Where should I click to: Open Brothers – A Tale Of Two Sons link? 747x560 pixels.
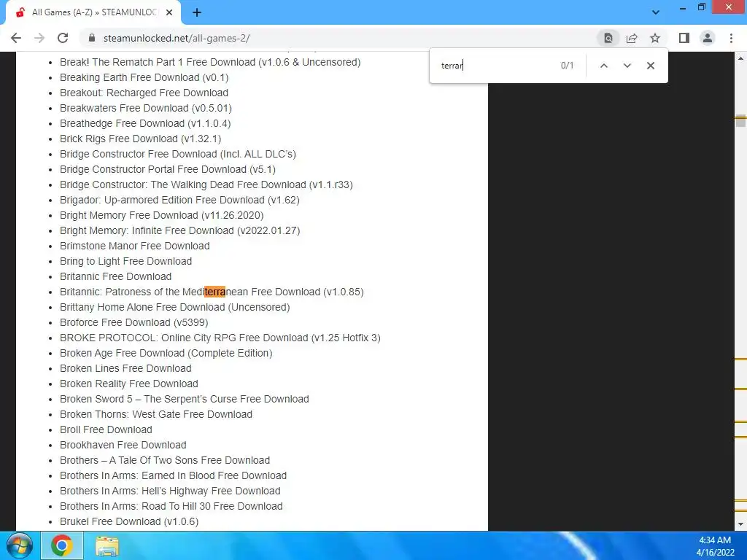pyautogui.click(x=165, y=460)
